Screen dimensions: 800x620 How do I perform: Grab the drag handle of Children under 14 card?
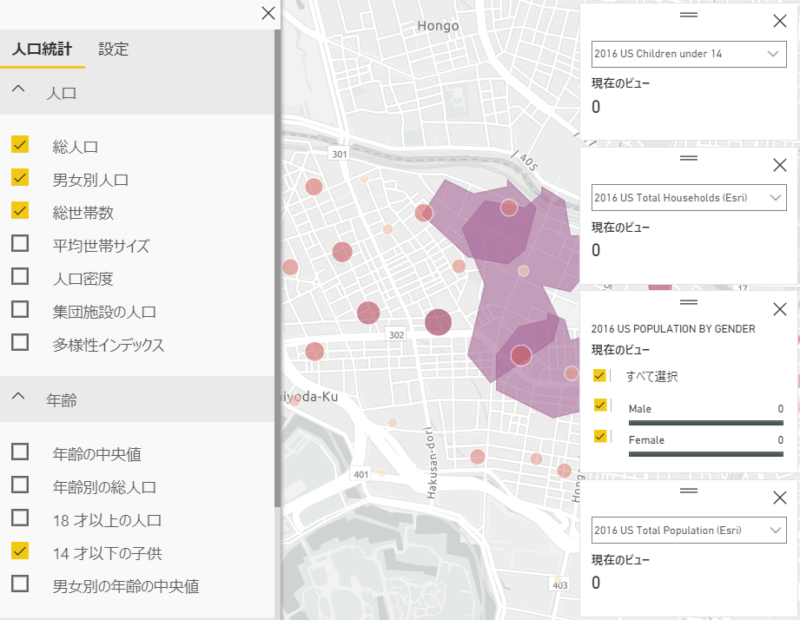pos(689,15)
